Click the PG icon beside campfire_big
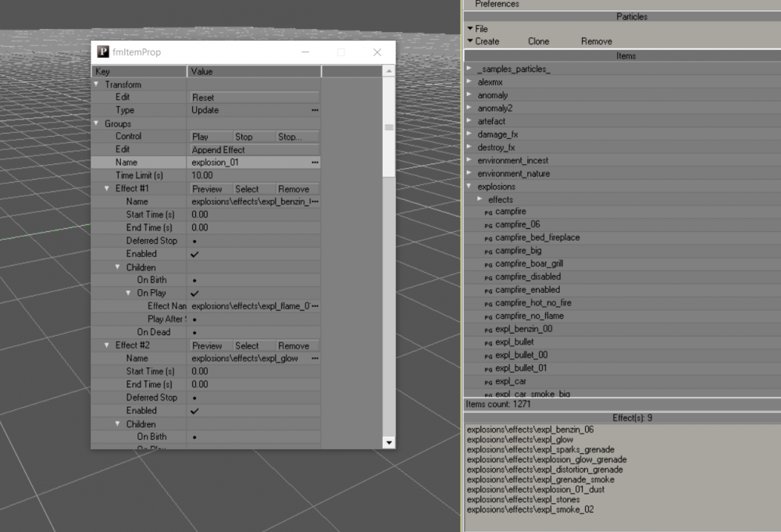The width and height of the screenshot is (781, 532). [488, 252]
